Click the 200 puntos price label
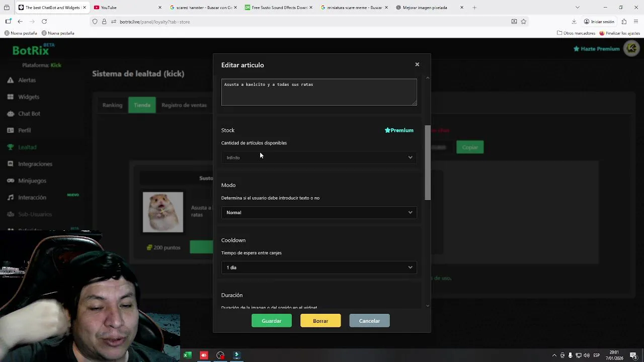 point(164,247)
